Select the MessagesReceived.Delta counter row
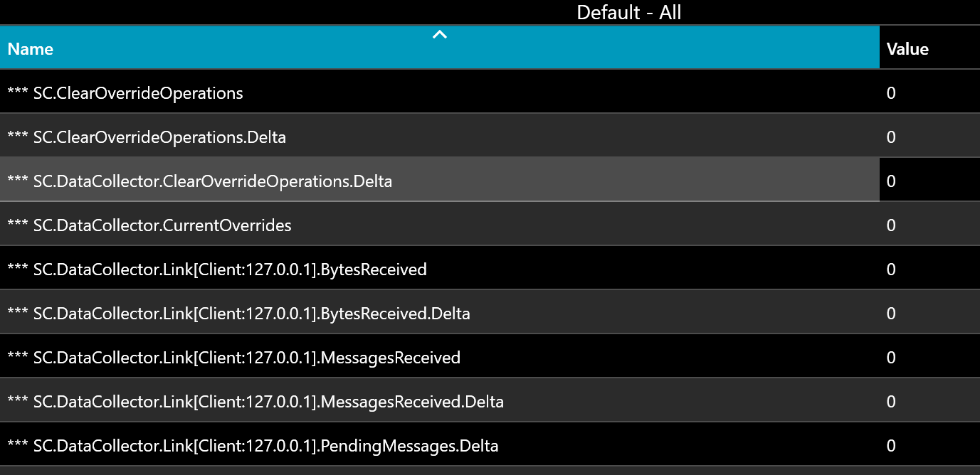 [x=285, y=401]
